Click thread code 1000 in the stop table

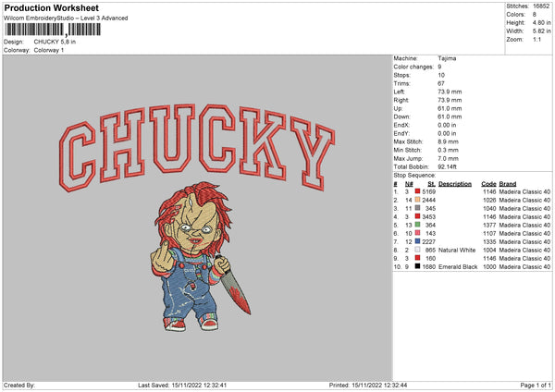click(489, 267)
